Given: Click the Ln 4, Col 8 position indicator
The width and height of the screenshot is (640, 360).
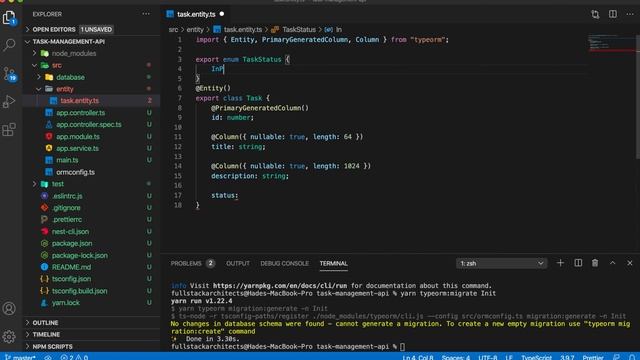Looking at the screenshot, I should click(418, 357).
